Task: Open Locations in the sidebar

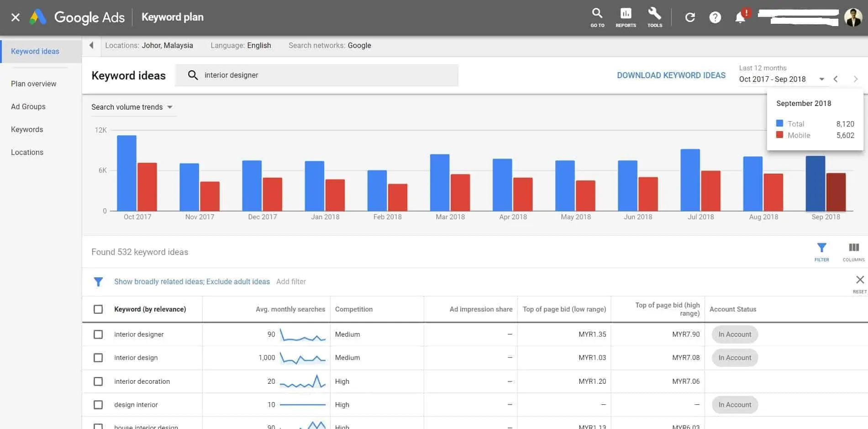Action: tap(27, 152)
